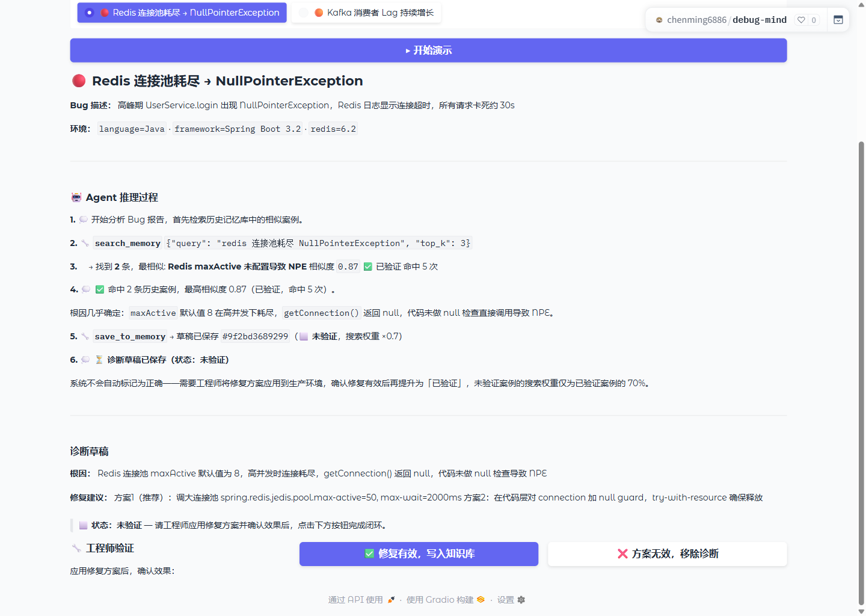866x616 pixels.
Task: Click save_to_memory tool name text
Action: point(130,337)
